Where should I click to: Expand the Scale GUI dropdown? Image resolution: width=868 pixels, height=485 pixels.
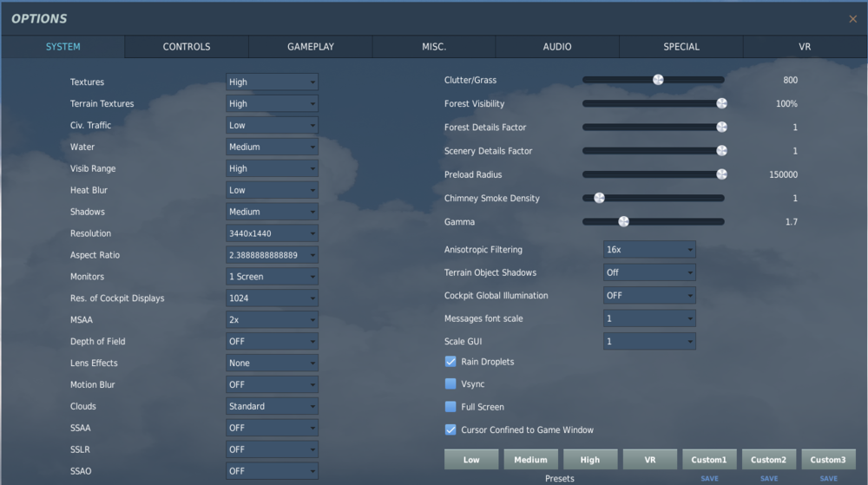[649, 341]
